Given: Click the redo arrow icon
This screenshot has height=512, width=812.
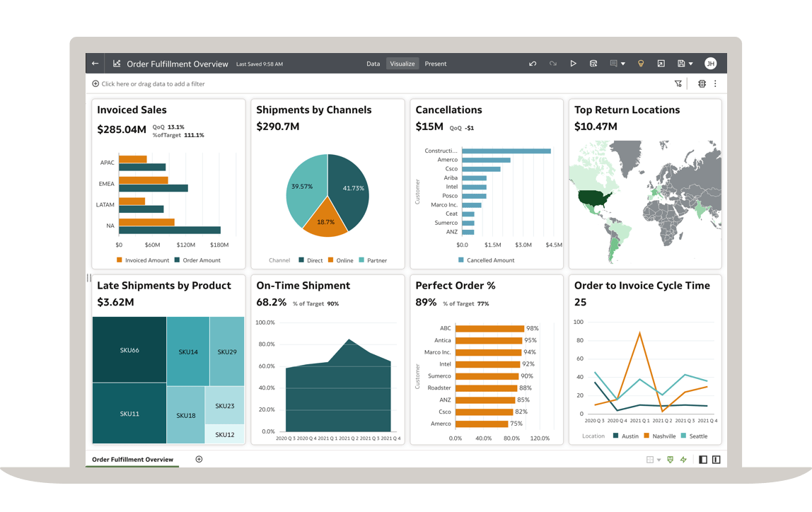Looking at the screenshot, I should [553, 64].
